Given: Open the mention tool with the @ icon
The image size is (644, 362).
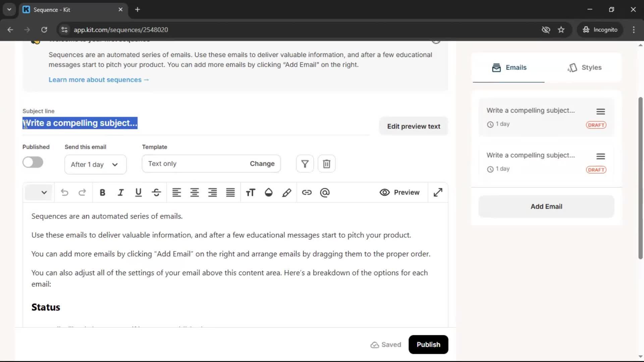Looking at the screenshot, I should (x=325, y=192).
